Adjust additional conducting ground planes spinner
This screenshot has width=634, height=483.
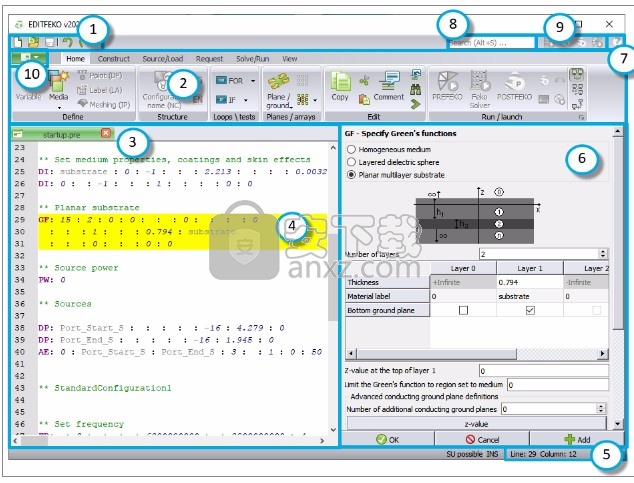[601, 409]
